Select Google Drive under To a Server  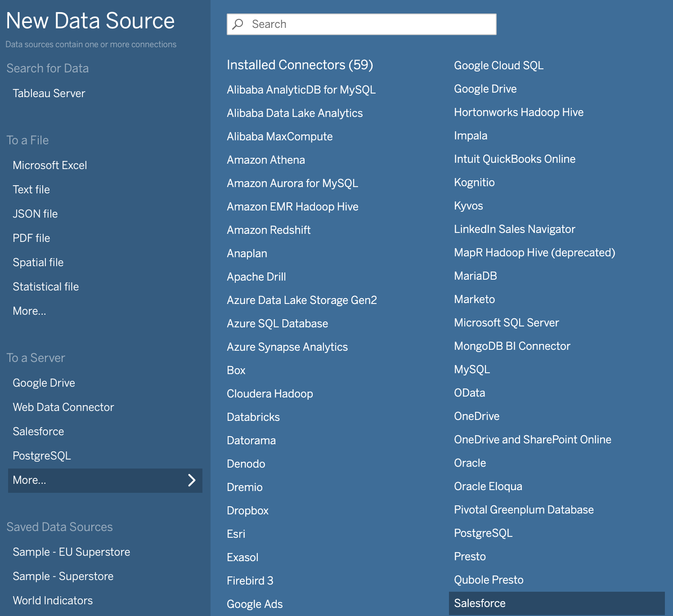click(44, 383)
